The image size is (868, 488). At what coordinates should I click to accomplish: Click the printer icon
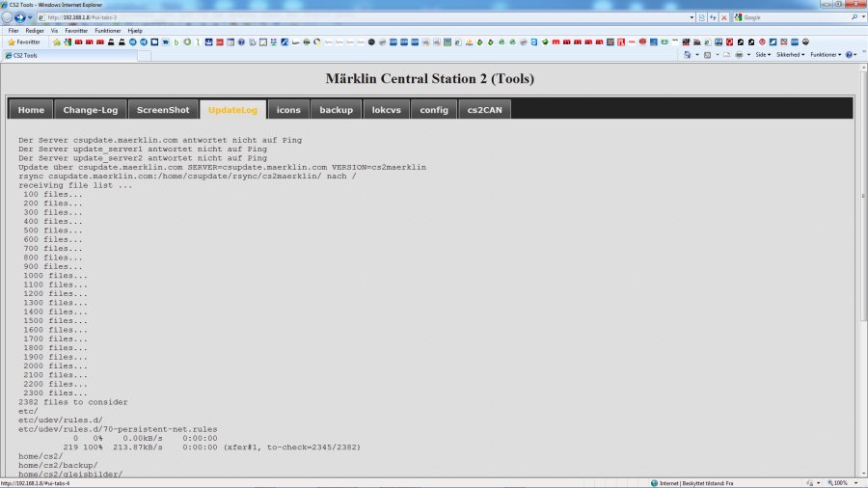click(739, 55)
